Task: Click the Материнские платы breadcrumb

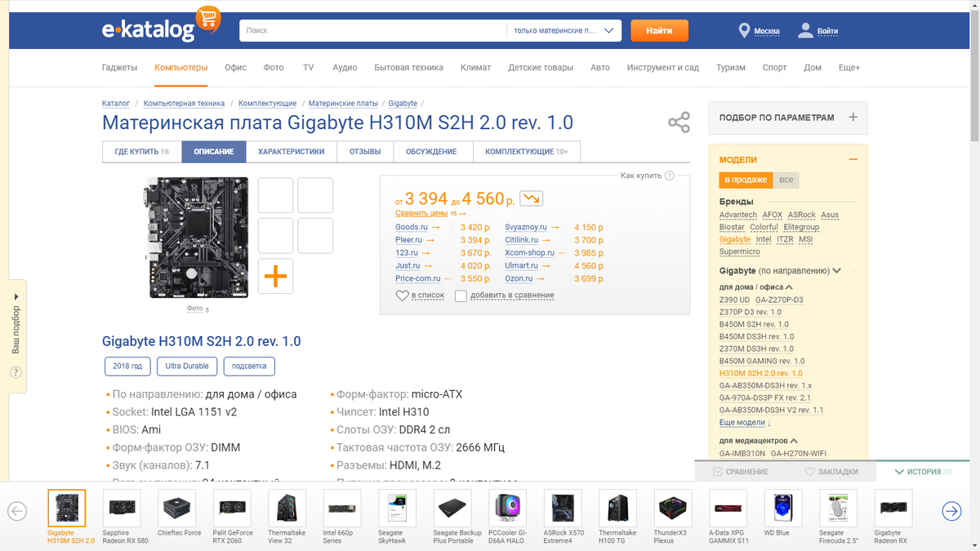Action: pyautogui.click(x=343, y=104)
